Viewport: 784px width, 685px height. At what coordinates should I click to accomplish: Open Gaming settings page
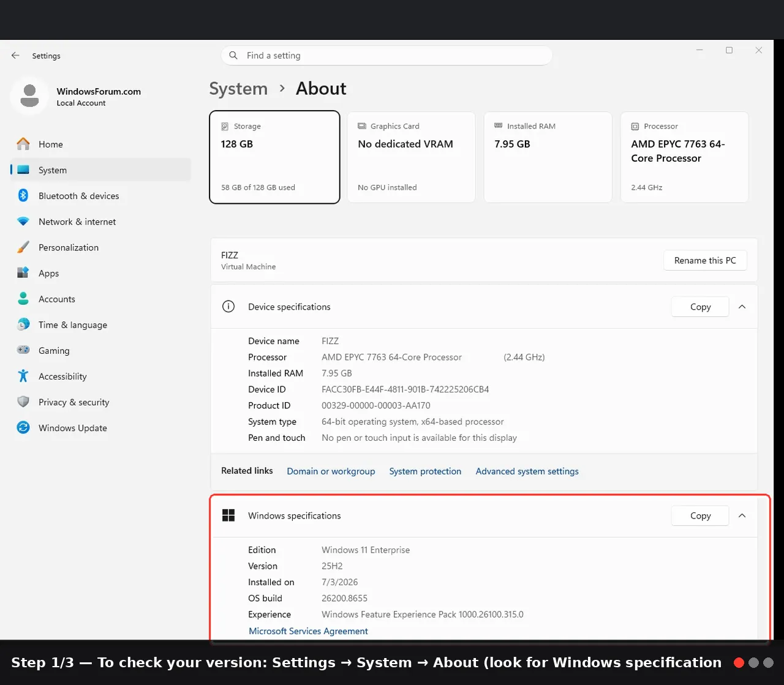coord(100,350)
